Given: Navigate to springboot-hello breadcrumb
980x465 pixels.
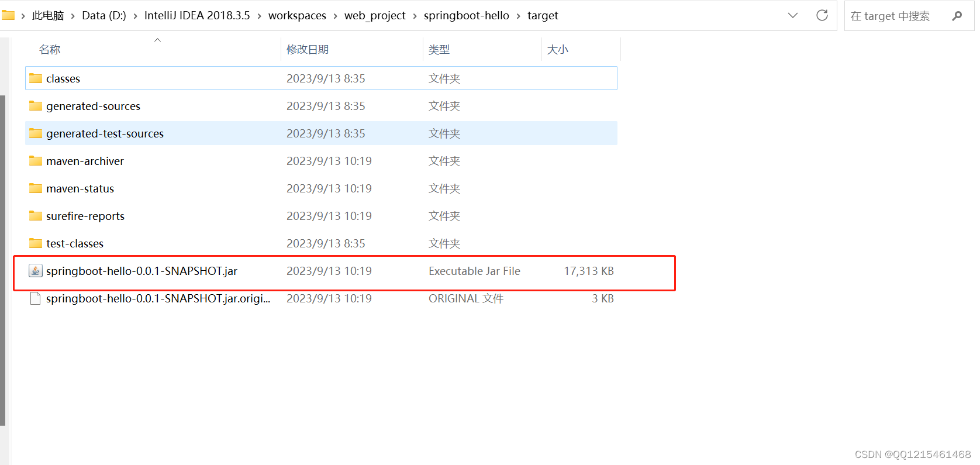Looking at the screenshot, I should 467,16.
